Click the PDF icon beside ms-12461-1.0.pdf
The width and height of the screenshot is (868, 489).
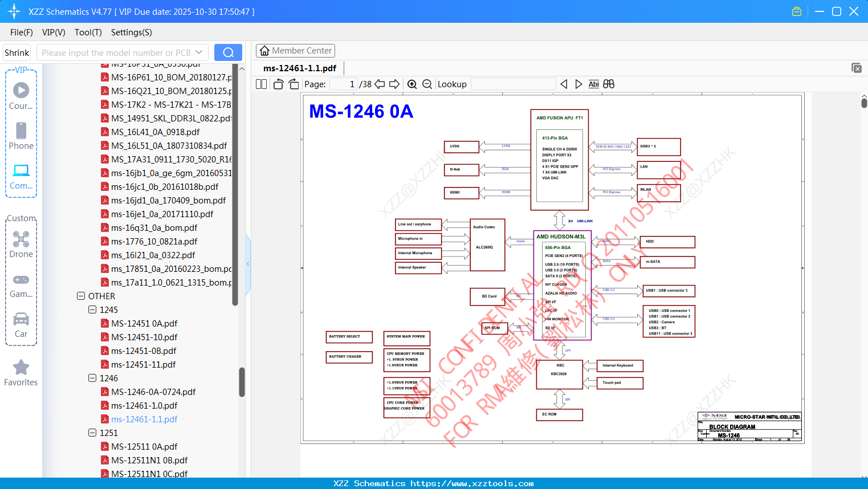[x=105, y=405]
